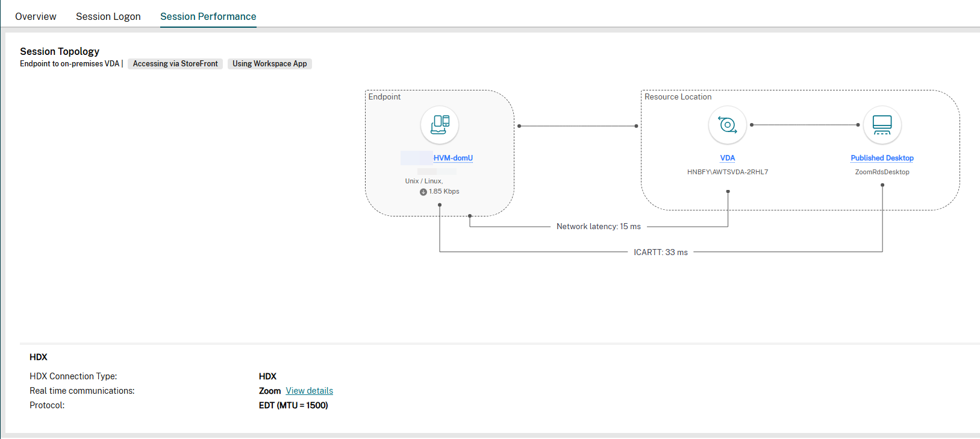Click the Accessing via StoreFront tag
The width and height of the screenshot is (980, 439).
[x=175, y=64]
